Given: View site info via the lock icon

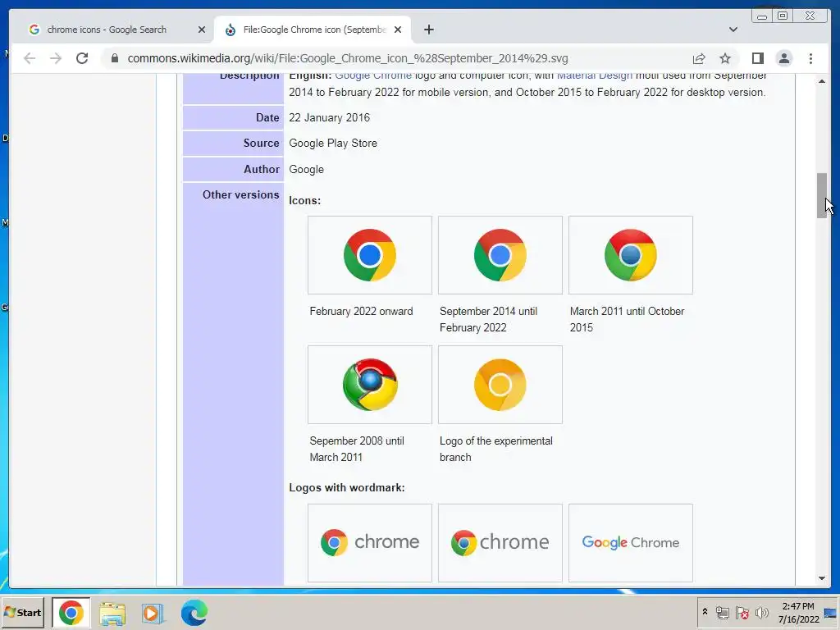Looking at the screenshot, I should [115, 58].
